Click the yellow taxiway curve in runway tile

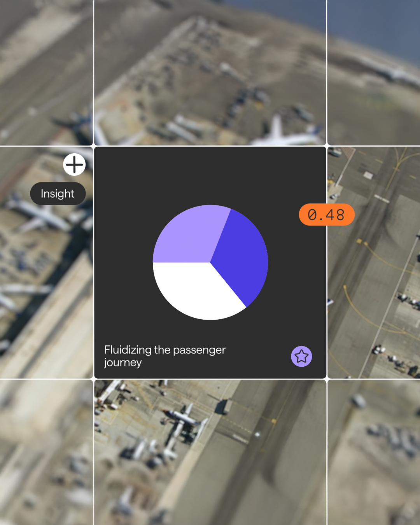click(362, 307)
